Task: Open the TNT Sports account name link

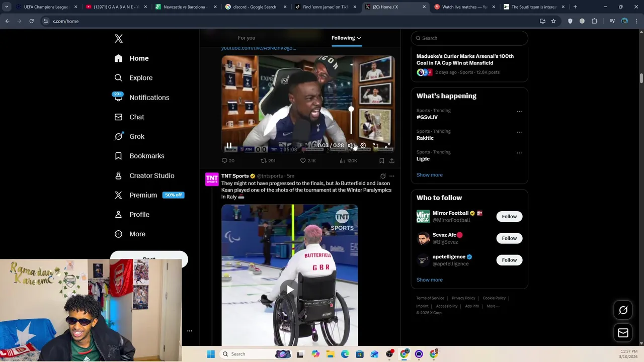Action: click(x=235, y=176)
